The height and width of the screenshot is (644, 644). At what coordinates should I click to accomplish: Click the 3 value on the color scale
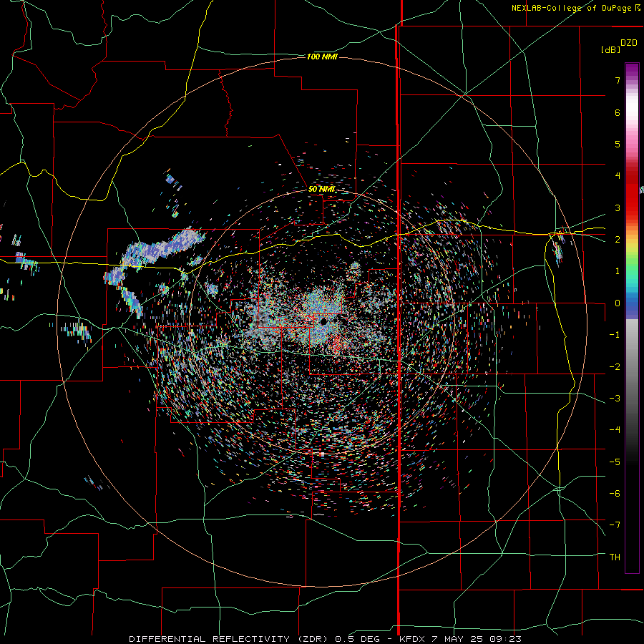coord(618,208)
